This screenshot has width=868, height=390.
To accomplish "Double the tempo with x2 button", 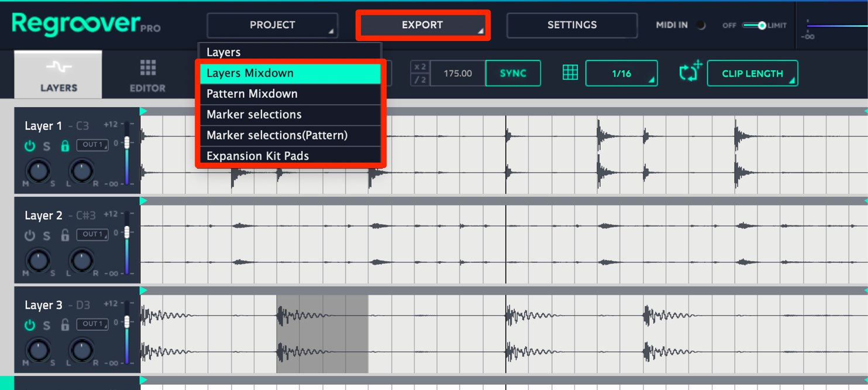I will coord(420,67).
